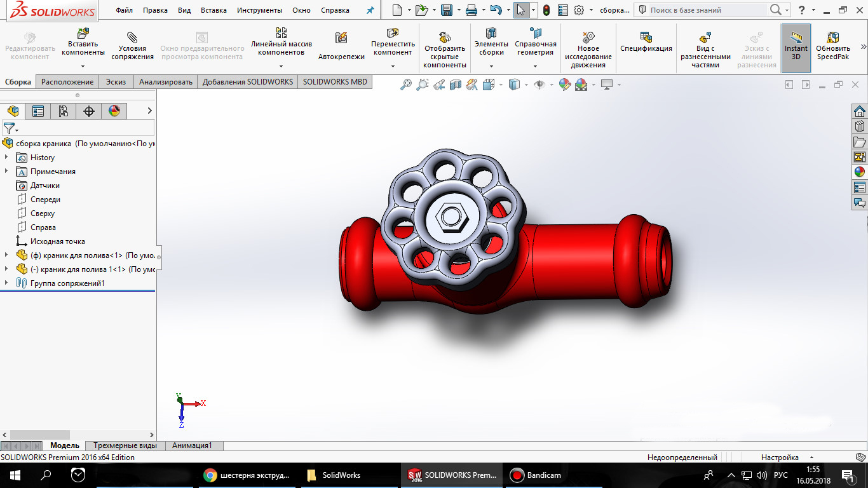868x488 pixels.
Task: Click the SOLIDWORKS Resources home icon in the task pane
Action: [860, 111]
